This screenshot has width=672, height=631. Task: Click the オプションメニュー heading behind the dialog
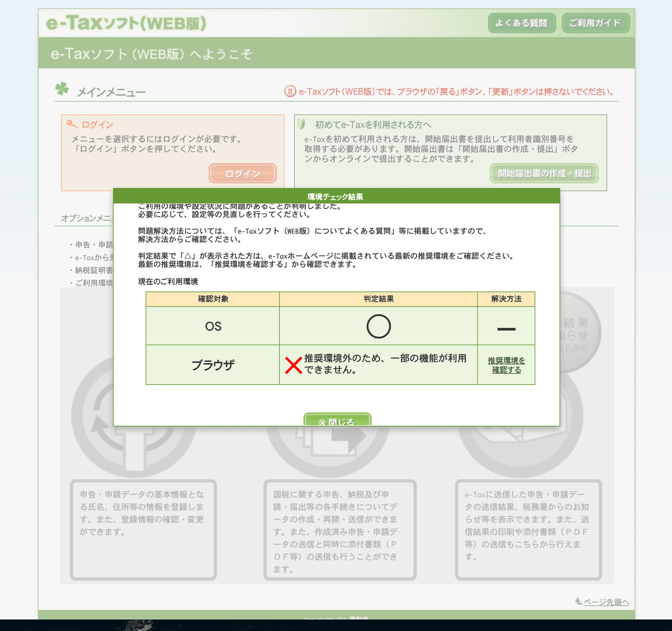pos(87,218)
